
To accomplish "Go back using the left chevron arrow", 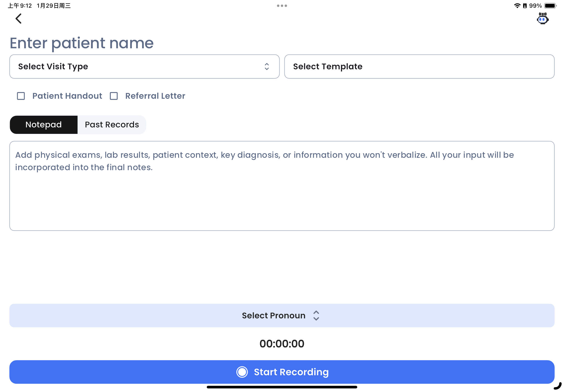I will tap(18, 18).
